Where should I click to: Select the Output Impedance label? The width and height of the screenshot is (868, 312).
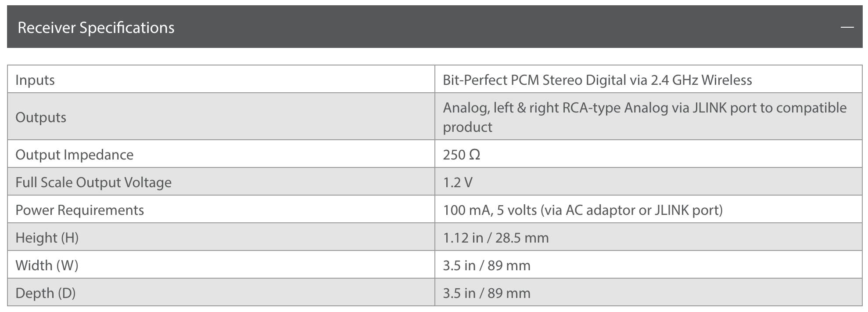click(x=74, y=155)
